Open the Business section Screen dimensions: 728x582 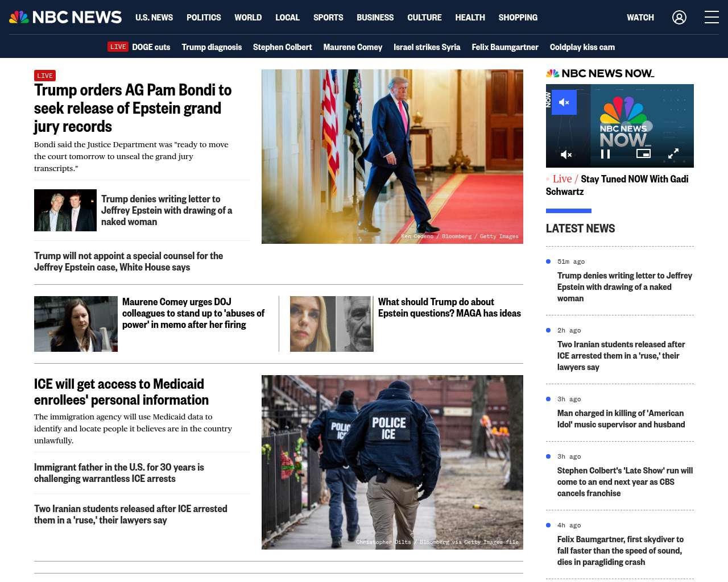click(x=375, y=18)
